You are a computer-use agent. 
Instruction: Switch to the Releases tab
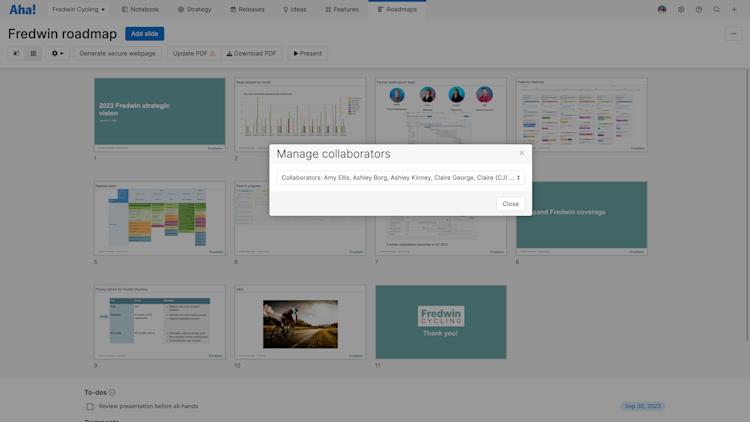click(x=247, y=9)
